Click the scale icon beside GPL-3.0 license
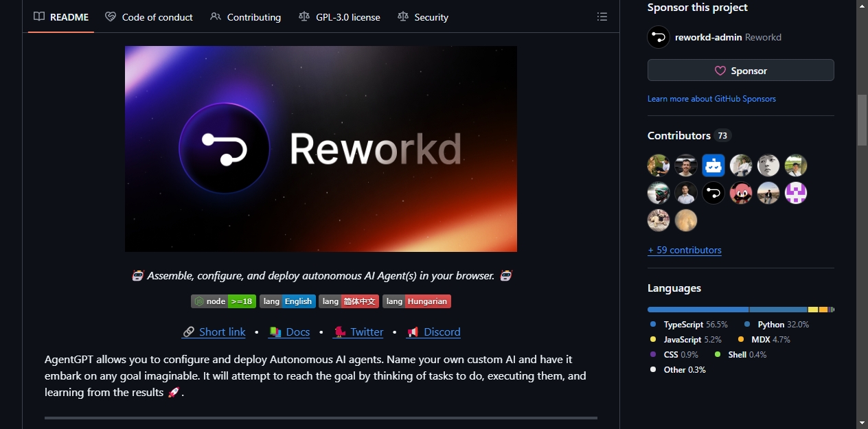The height and width of the screenshot is (429, 868). pyautogui.click(x=304, y=16)
